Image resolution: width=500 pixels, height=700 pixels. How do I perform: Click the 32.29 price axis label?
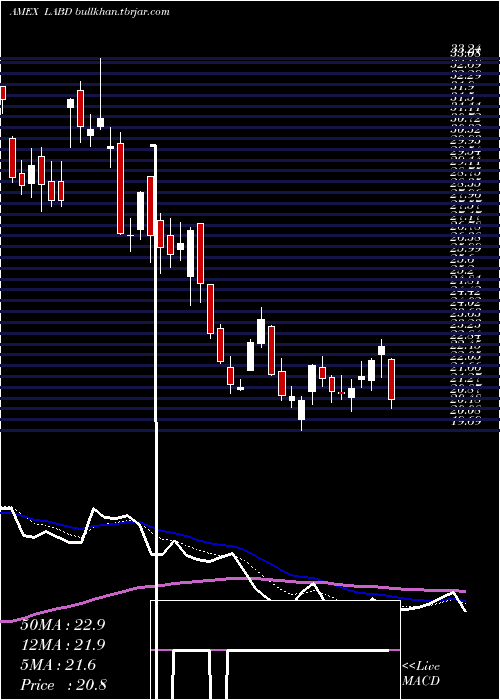[x=466, y=76]
